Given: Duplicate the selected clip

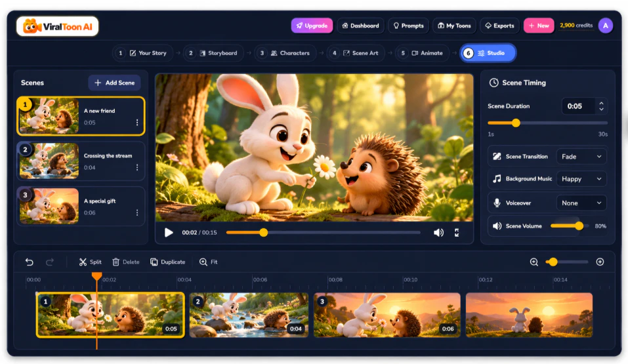Looking at the screenshot, I should coord(167,262).
